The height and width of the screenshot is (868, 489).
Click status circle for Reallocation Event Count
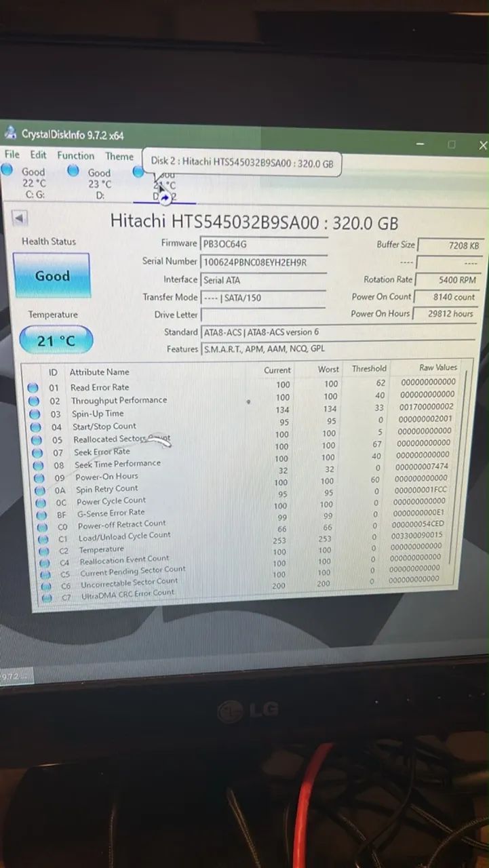pos(45,563)
